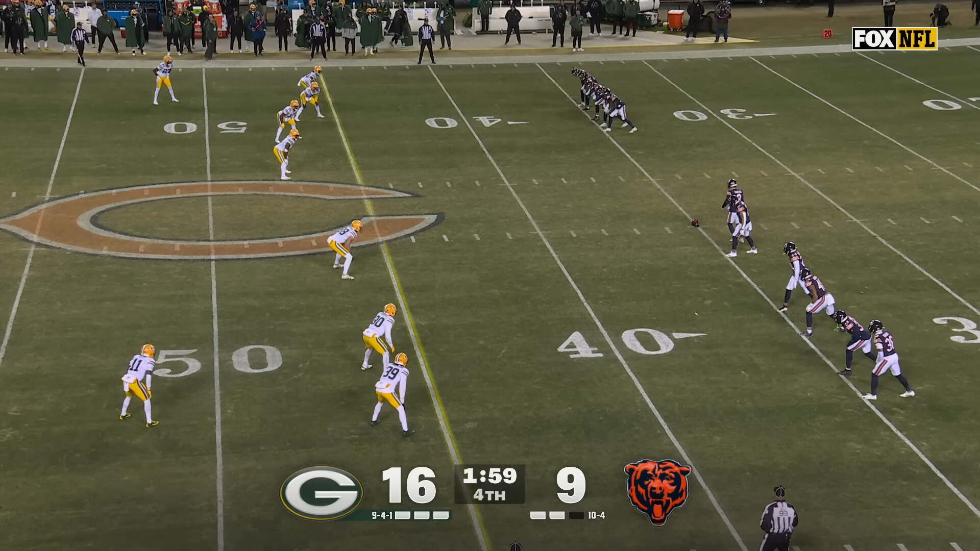Screen dimensions: 980x551
Task: Click the Packers score of 16
Action: 408,485
